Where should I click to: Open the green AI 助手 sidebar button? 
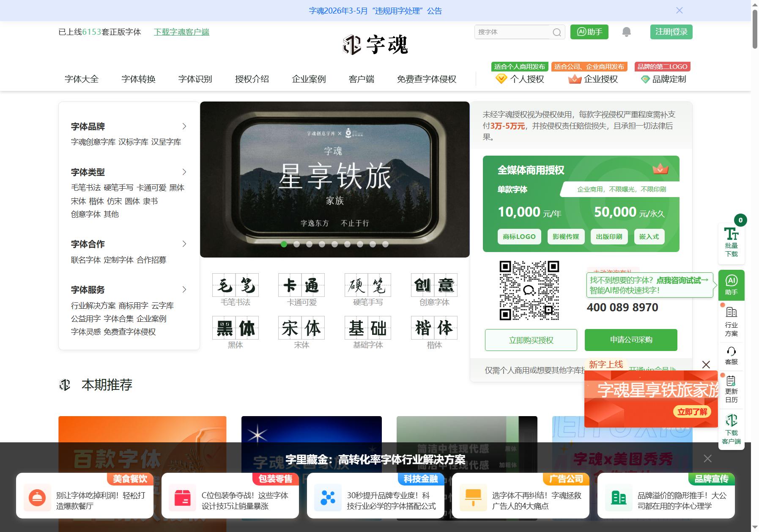(731, 285)
